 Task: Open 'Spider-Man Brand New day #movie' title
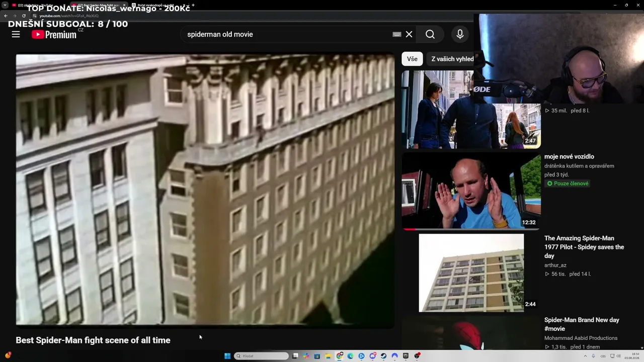tap(582, 324)
